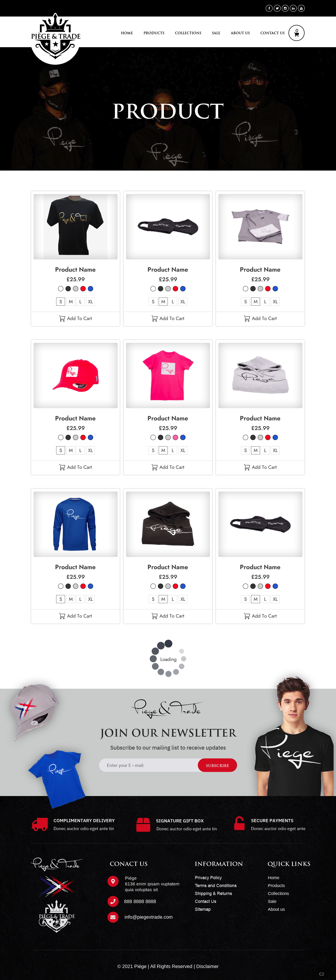Screen dimensions: 336x980
Task: Open the YouTube social icon
Action: coord(301,8)
